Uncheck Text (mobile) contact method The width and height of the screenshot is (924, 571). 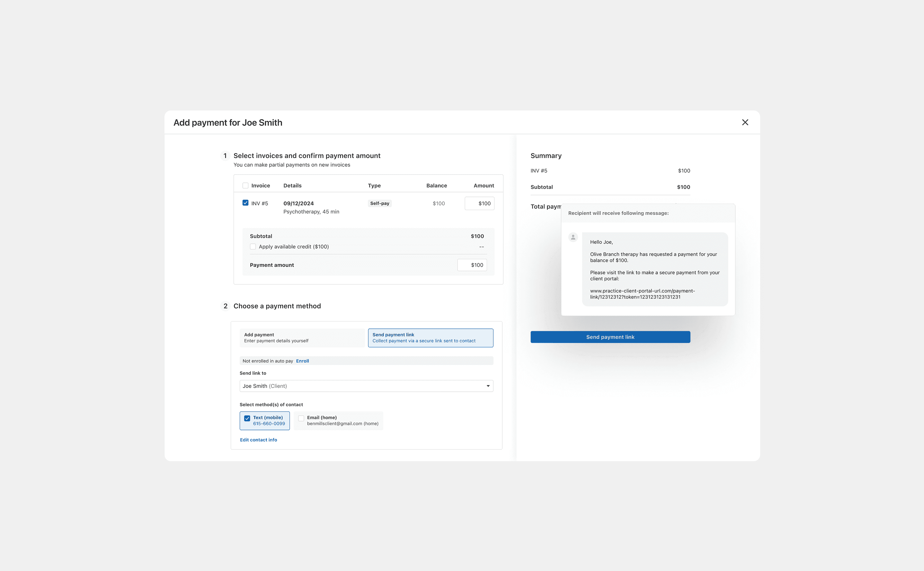247,418
